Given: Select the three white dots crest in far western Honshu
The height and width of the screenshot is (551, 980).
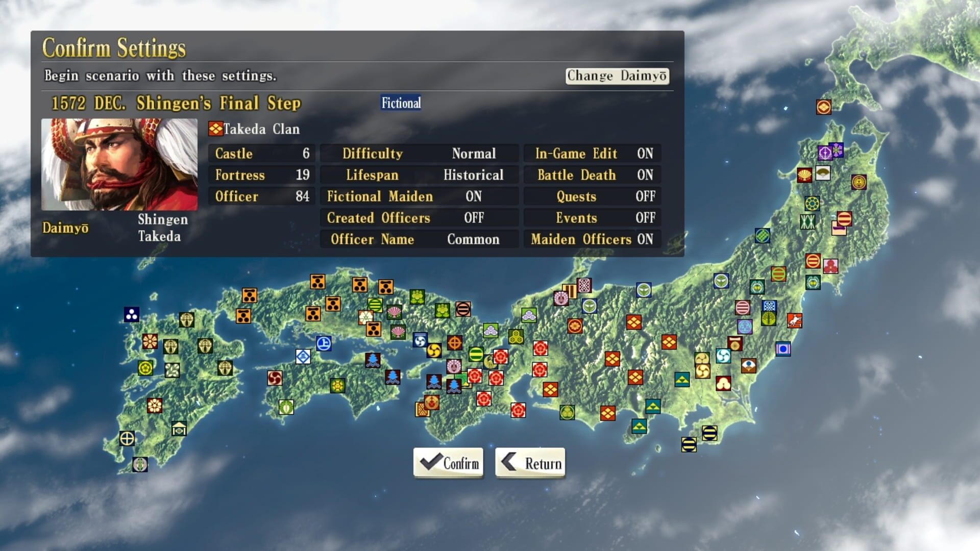Looking at the screenshot, I should [132, 314].
